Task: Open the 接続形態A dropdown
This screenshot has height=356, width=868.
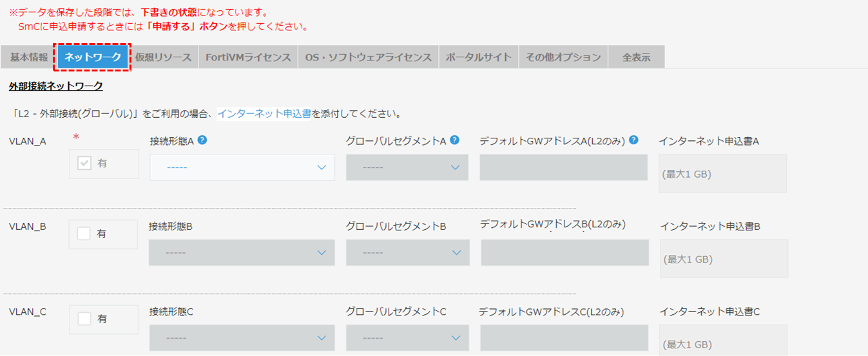Action: point(242,167)
